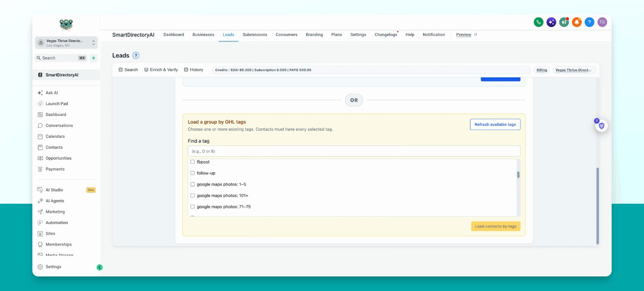The image size is (644, 291).
Task: Go to Conversations in sidebar
Action: coord(59,125)
